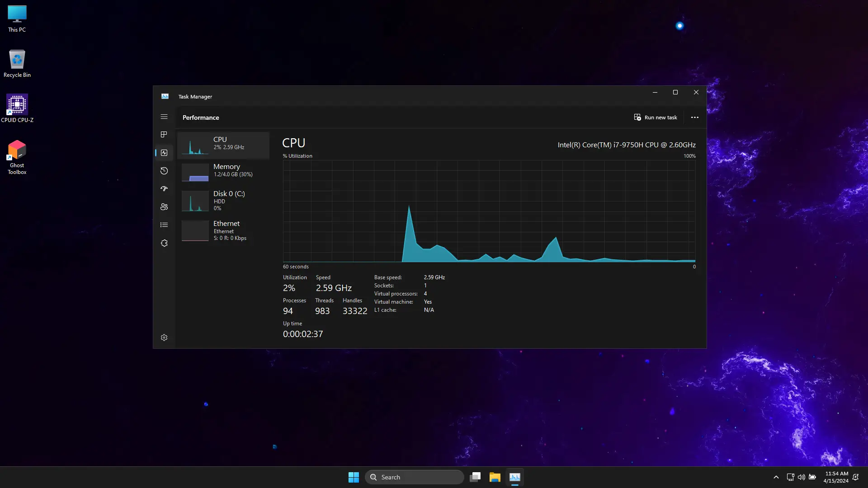Select the Ethernet performance item
This screenshot has width=868, height=488.
[224, 230]
